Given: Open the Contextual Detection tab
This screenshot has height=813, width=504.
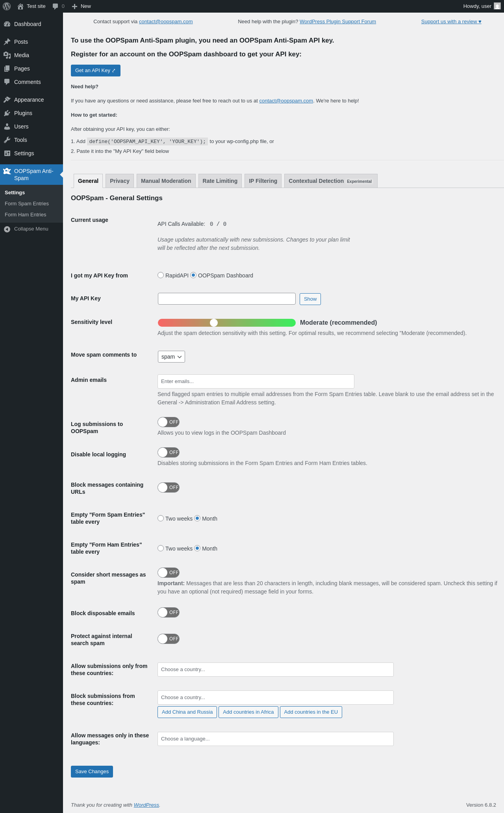Looking at the screenshot, I should pyautogui.click(x=331, y=181).
